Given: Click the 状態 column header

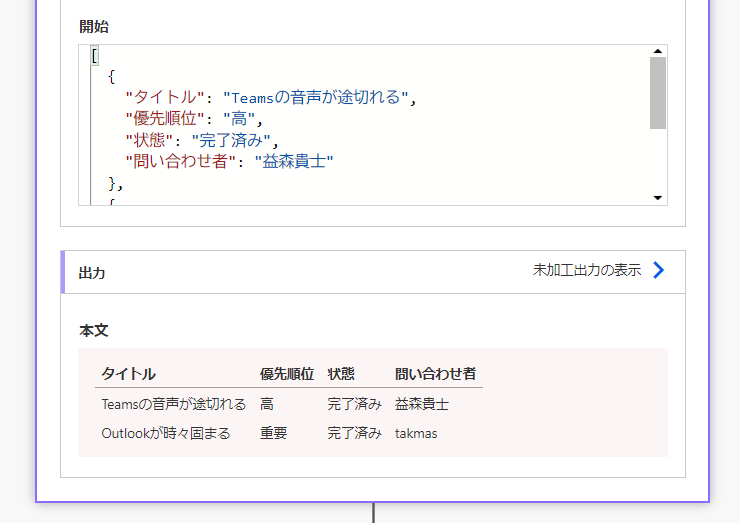Looking at the screenshot, I should click(x=341, y=374).
